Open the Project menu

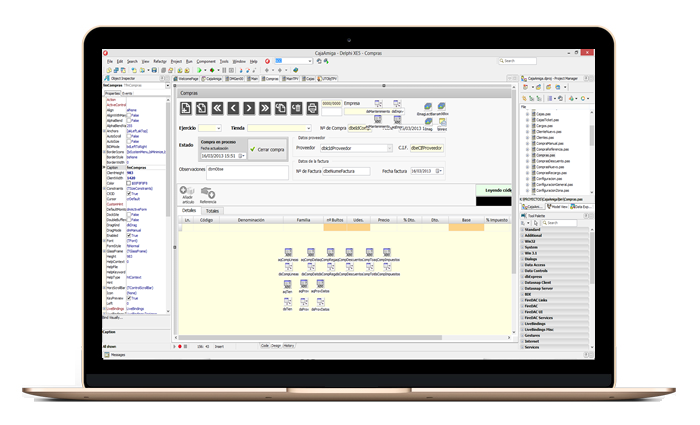point(176,61)
